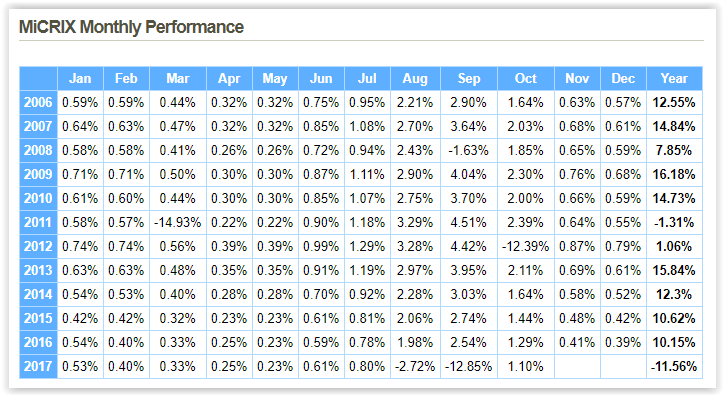This screenshot has width=724, height=396.
Task: Click the Oct column header
Action: (526, 78)
